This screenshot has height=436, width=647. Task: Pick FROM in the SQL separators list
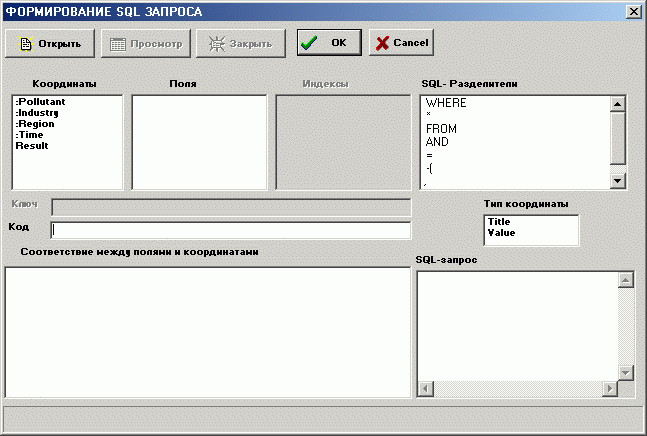click(441, 129)
